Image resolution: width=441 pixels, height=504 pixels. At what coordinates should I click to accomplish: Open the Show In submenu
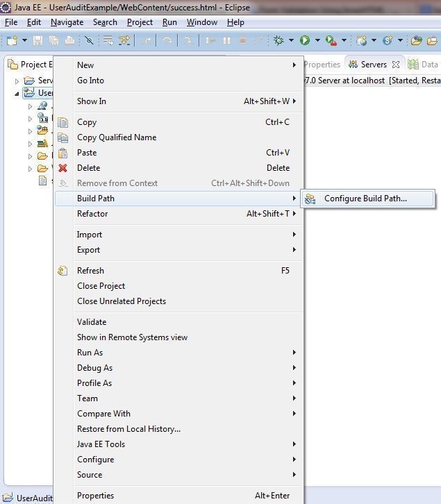(178, 101)
